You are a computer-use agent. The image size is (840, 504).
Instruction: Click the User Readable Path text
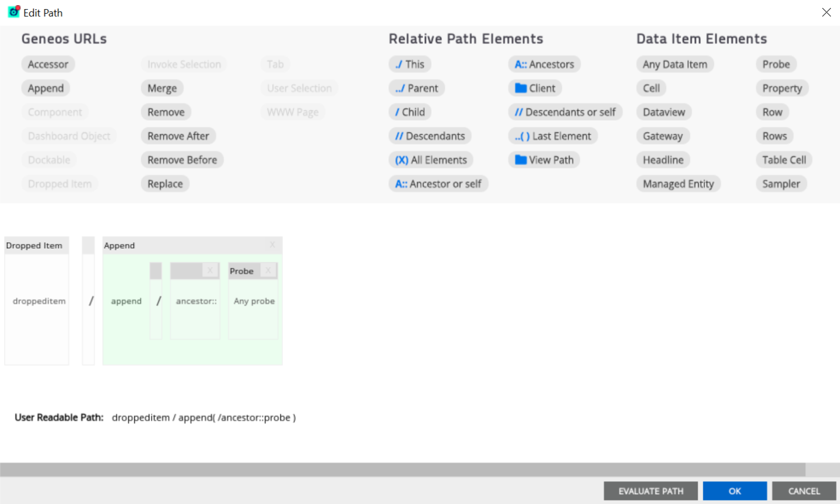click(x=204, y=418)
